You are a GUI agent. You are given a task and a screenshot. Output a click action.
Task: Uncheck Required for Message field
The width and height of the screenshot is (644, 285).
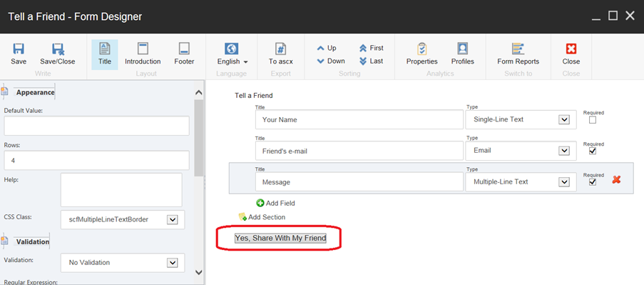592,181
